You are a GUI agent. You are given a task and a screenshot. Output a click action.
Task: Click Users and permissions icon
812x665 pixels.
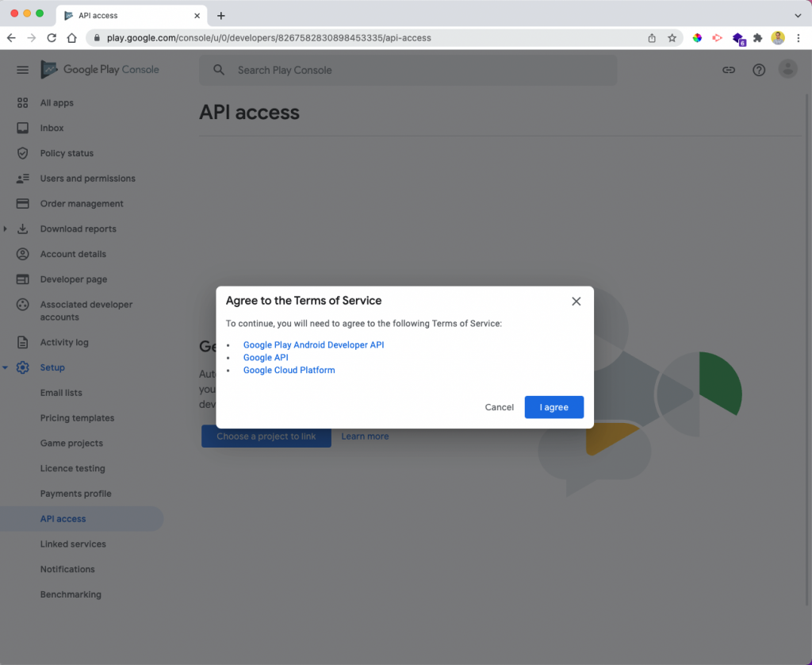pos(22,179)
